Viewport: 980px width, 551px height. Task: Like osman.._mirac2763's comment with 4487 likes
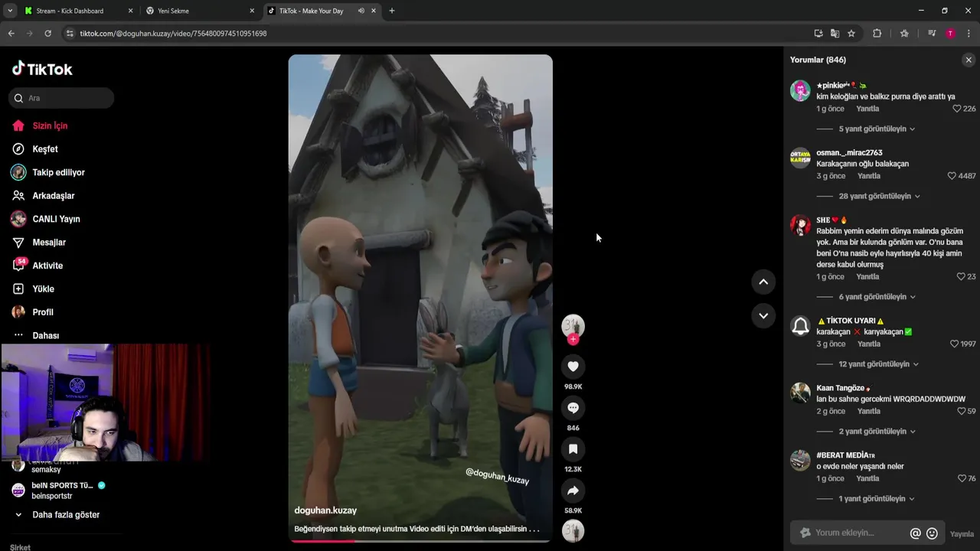pos(952,176)
